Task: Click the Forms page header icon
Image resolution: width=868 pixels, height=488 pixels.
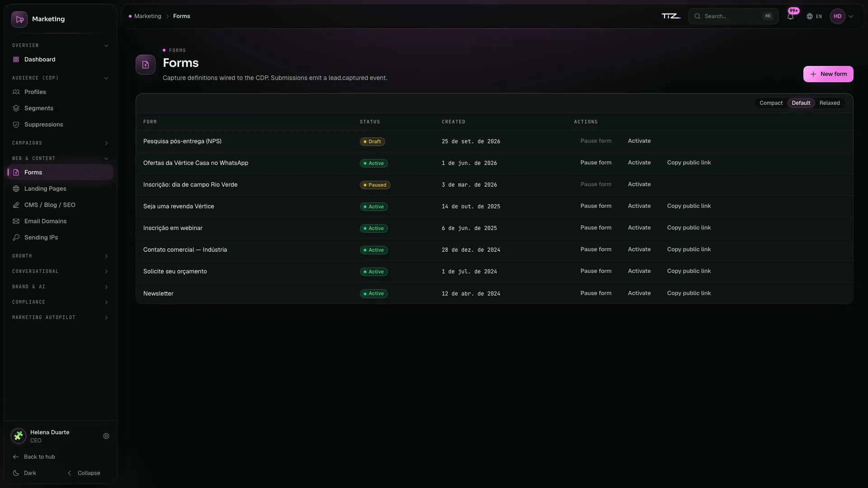Action: click(x=146, y=65)
